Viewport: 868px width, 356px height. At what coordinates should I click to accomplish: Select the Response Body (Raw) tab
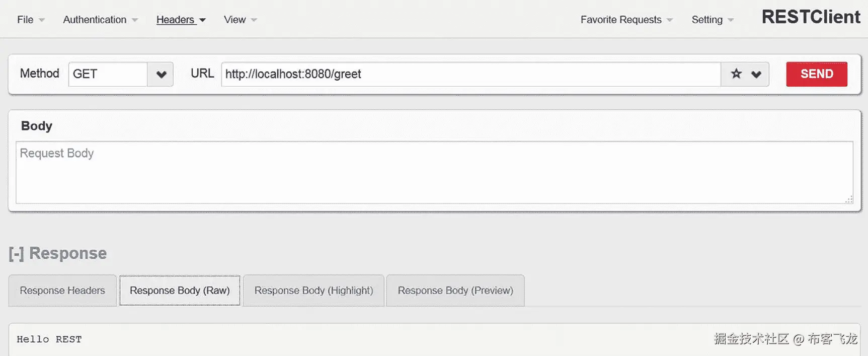click(x=180, y=291)
